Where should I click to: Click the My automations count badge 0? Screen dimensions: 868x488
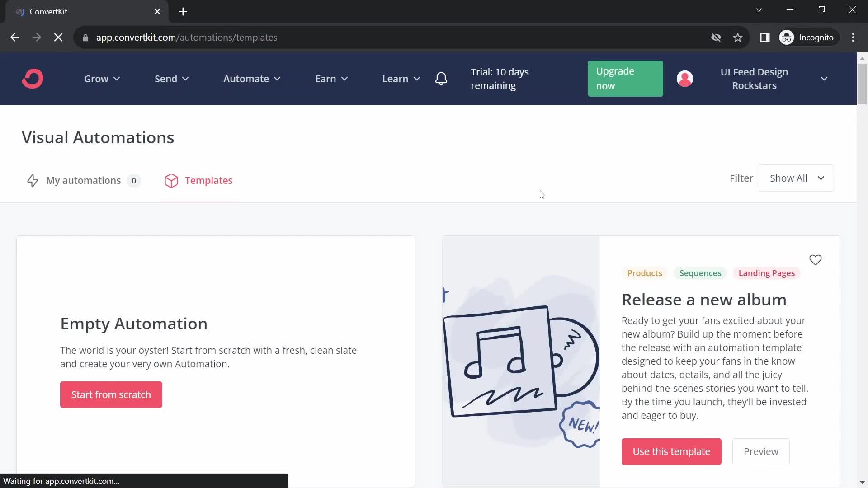click(x=134, y=181)
